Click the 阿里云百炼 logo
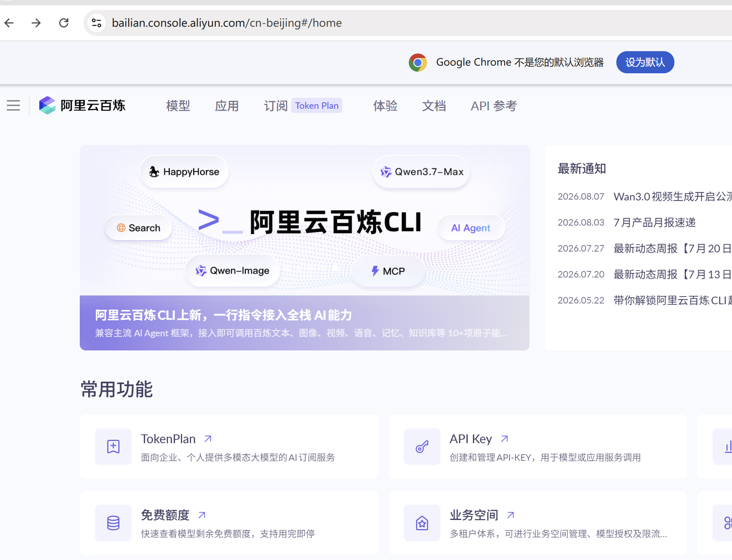This screenshot has height=560, width=732. (x=82, y=105)
